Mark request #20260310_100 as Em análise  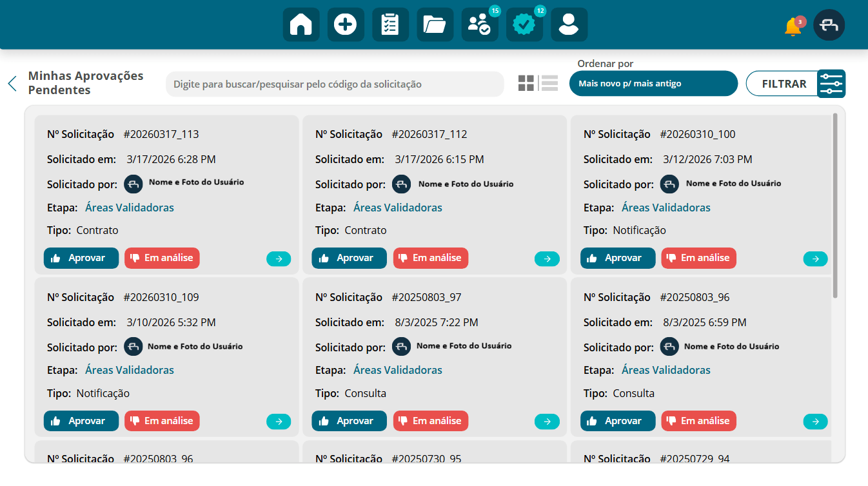(x=698, y=258)
